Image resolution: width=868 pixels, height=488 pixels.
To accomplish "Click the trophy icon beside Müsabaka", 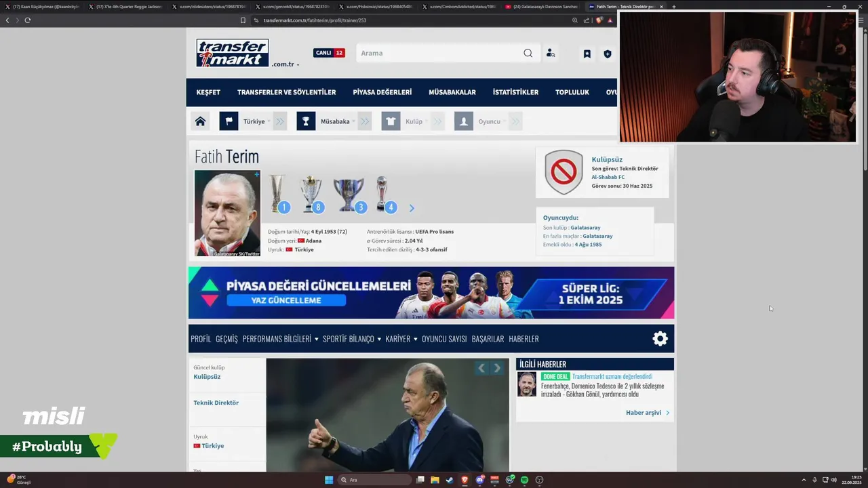I will tap(306, 121).
